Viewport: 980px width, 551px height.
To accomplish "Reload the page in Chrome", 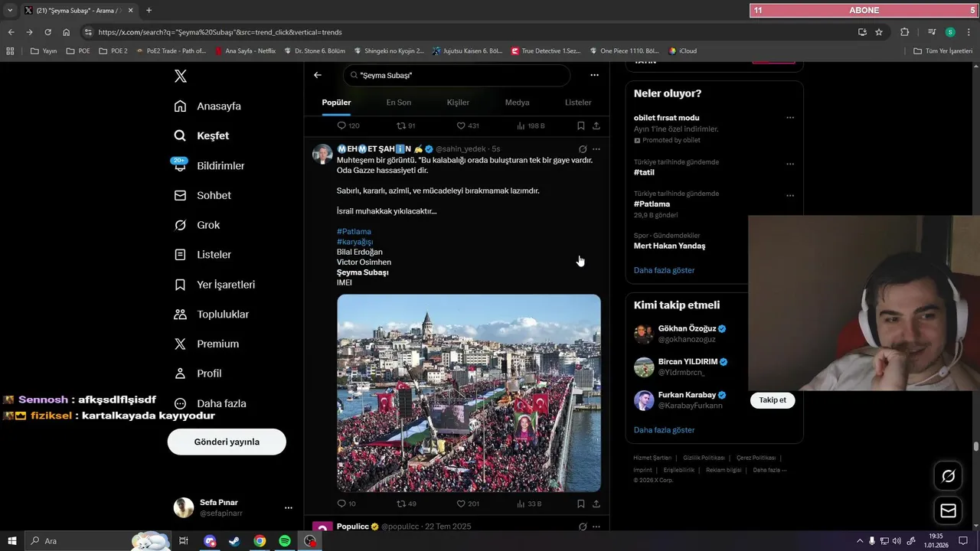I will pyautogui.click(x=47, y=32).
